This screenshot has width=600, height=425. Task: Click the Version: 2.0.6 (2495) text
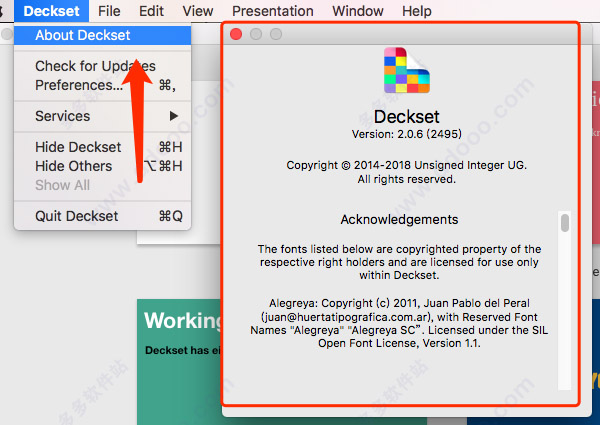click(407, 134)
